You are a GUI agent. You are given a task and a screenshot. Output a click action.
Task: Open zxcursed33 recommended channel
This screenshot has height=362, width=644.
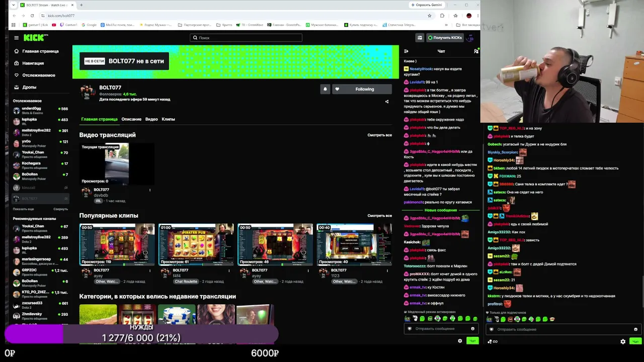click(x=40, y=305)
